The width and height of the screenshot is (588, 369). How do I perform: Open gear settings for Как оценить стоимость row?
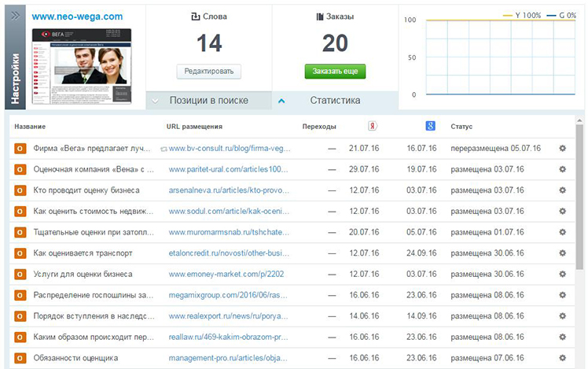tap(562, 212)
